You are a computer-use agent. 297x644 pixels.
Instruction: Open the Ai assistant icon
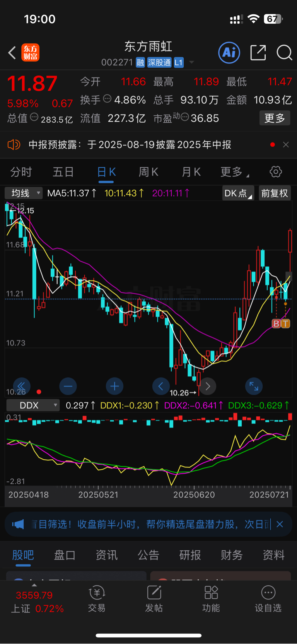(229, 53)
